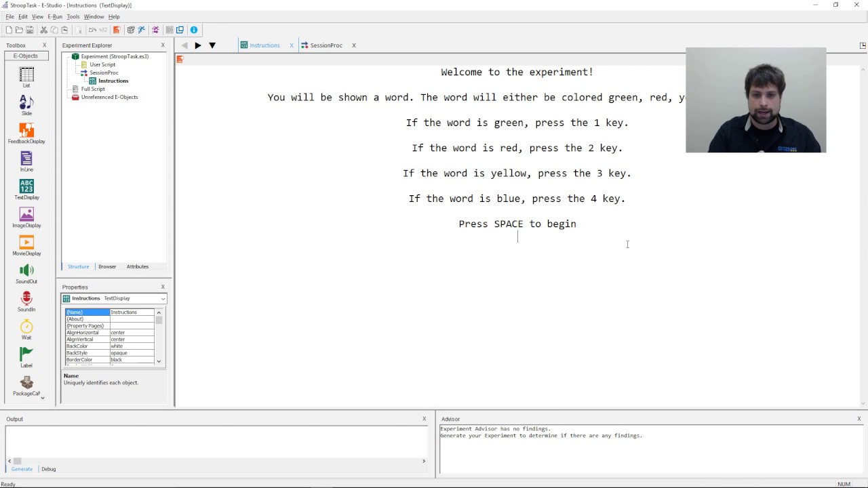Click the AlignHorizontal property row
The width and height of the screenshot is (868, 488).
click(x=110, y=333)
